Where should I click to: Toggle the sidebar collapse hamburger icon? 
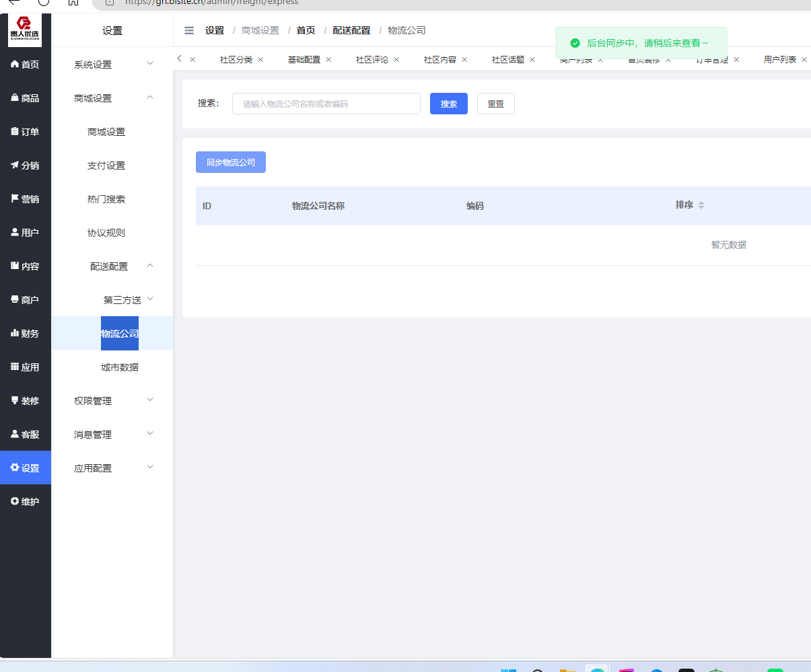click(189, 30)
